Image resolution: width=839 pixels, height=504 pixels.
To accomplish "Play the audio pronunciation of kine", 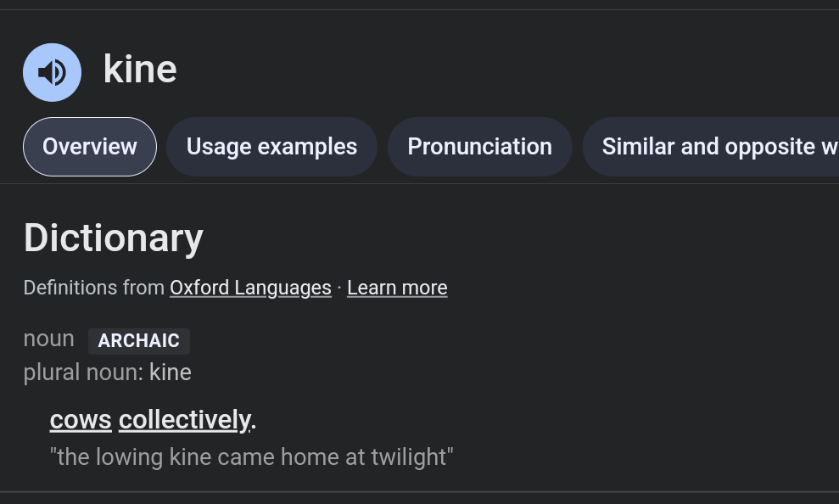I will tap(52, 72).
